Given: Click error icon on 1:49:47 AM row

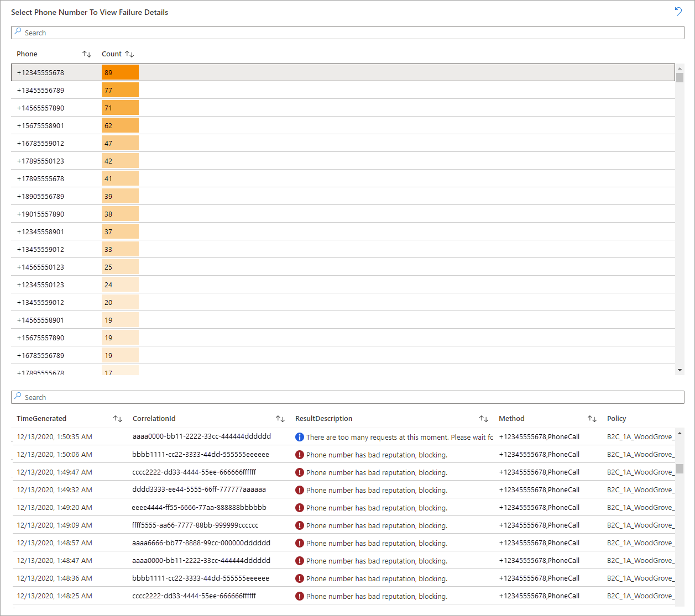Looking at the screenshot, I should pos(300,472).
